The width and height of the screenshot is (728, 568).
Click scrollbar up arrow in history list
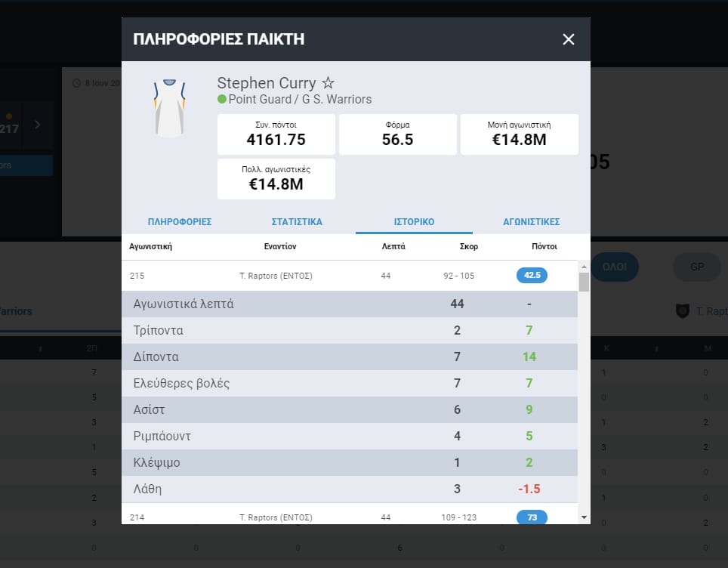pyautogui.click(x=584, y=267)
